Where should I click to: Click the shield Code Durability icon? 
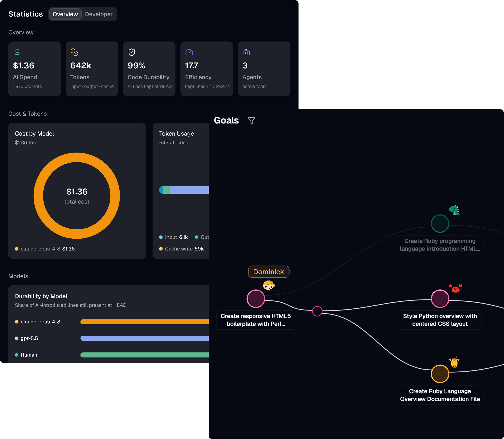click(x=132, y=52)
